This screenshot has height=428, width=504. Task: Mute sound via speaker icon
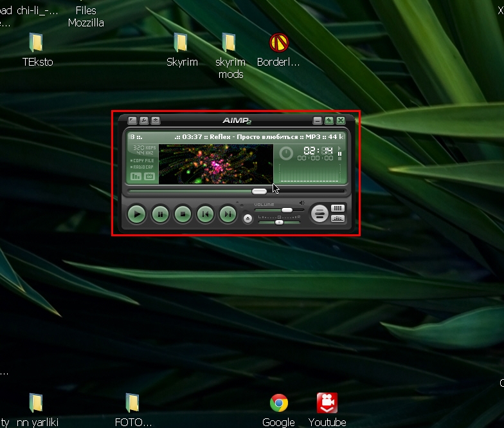coord(302,203)
